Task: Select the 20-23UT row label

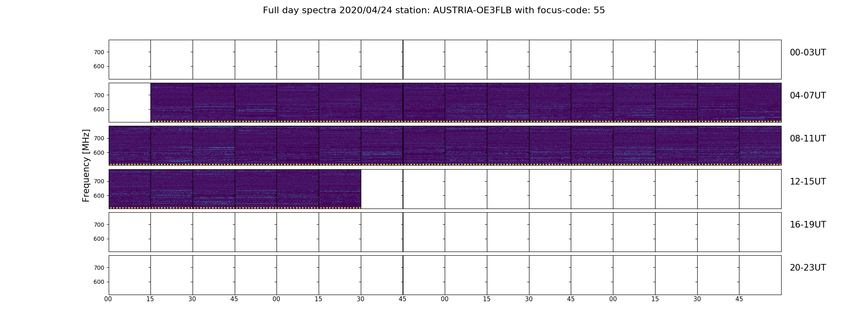Action: click(x=808, y=268)
